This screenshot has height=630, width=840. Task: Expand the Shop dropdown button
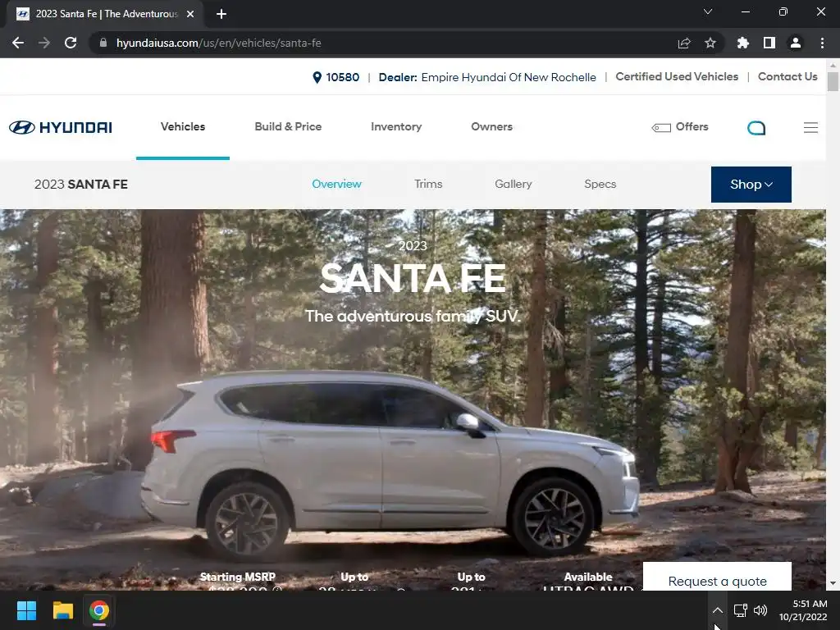[751, 185]
